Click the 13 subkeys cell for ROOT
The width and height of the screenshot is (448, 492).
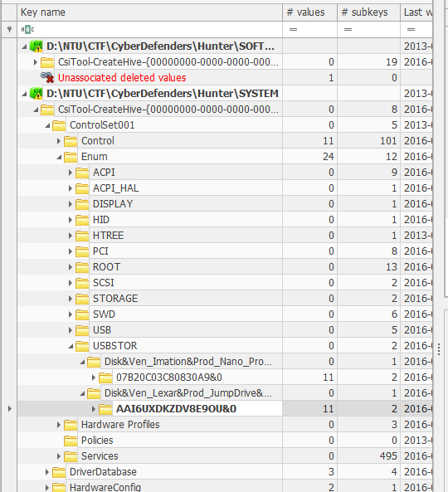(x=368, y=267)
